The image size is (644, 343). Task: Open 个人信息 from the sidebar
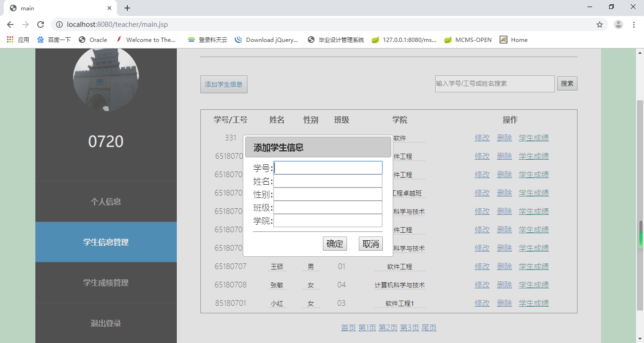coord(106,201)
